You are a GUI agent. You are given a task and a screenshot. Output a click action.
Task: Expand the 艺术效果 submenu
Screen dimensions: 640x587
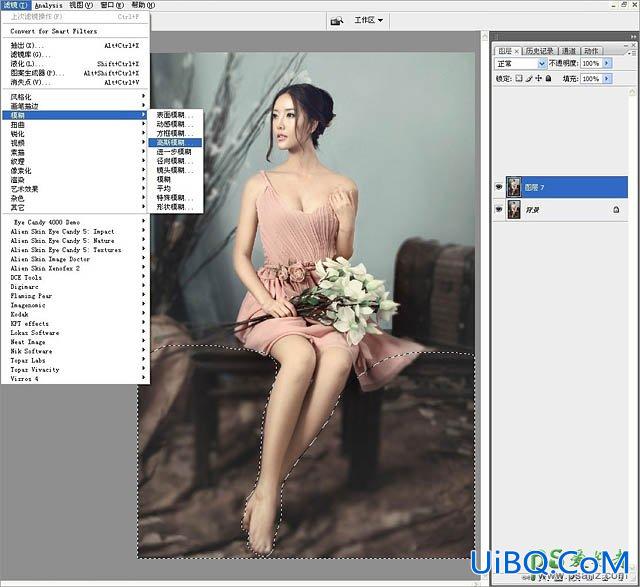(75, 189)
